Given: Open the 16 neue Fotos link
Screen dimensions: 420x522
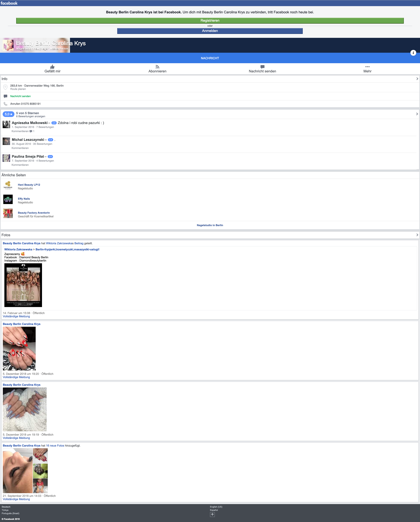Looking at the screenshot, I should 55,445.
